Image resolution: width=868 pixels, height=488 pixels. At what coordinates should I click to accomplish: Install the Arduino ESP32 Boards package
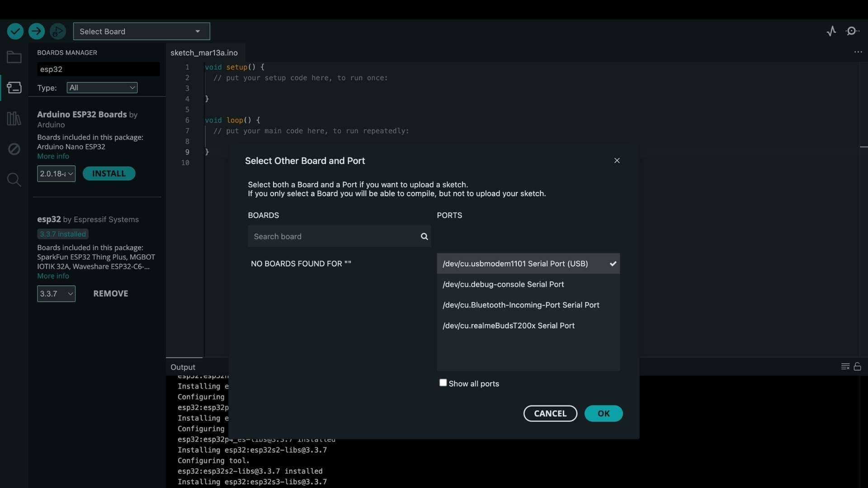108,174
